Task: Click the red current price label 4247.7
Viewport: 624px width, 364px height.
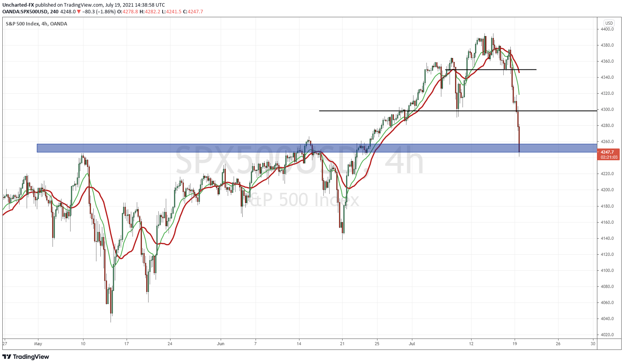Action: pyautogui.click(x=608, y=152)
